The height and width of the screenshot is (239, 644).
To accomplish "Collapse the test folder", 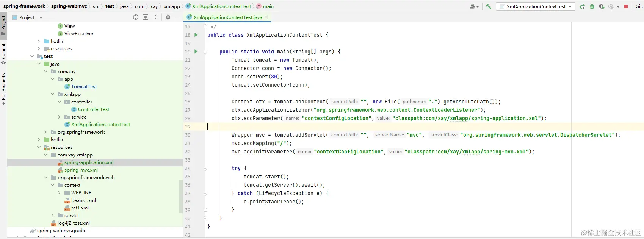I will point(32,56).
